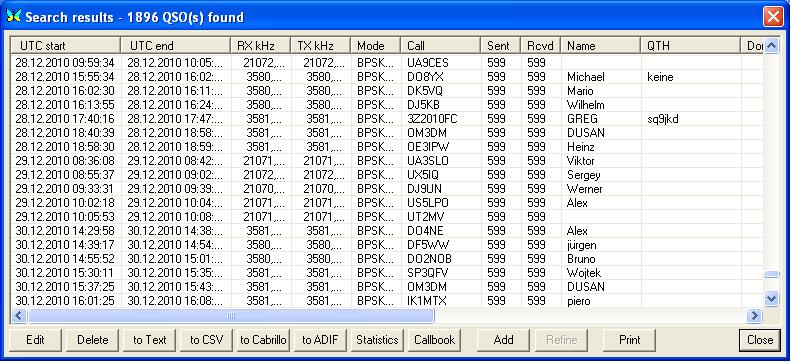Export results using to Cabrillo button
The width and height of the screenshot is (791, 362).
point(263,340)
